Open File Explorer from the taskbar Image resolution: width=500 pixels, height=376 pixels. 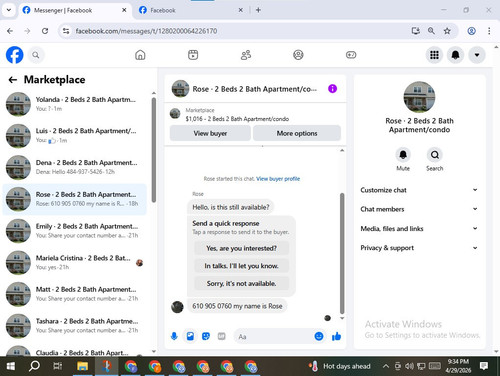point(83,366)
